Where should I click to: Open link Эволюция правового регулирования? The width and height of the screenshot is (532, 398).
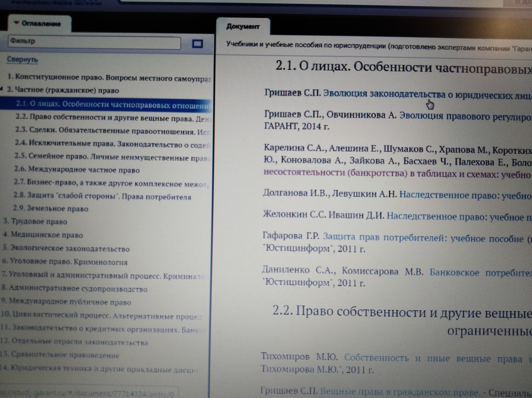coord(465,116)
